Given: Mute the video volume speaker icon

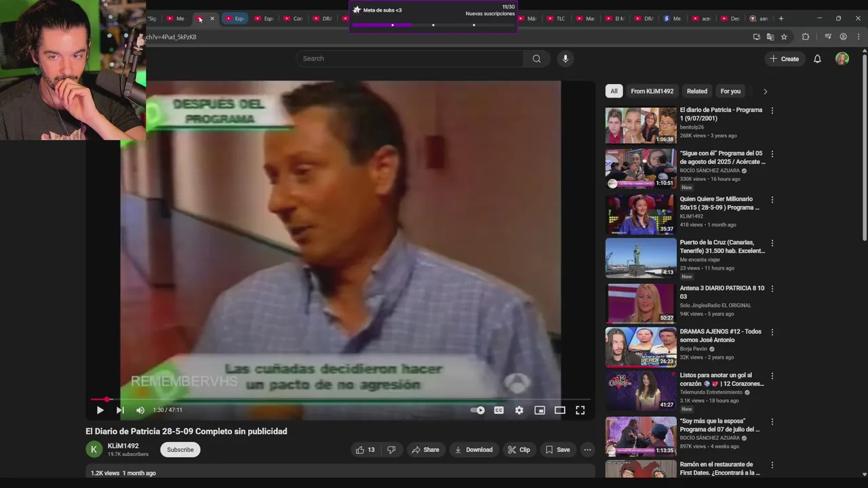Looking at the screenshot, I should coord(140,410).
